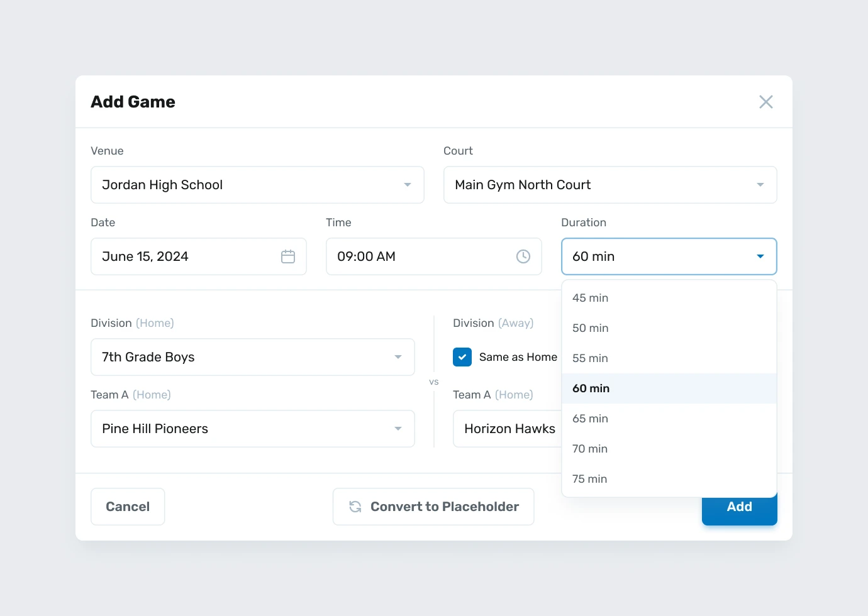Expand the Court dropdown arrow
Viewport: 868px width, 616px height.
[760, 185]
